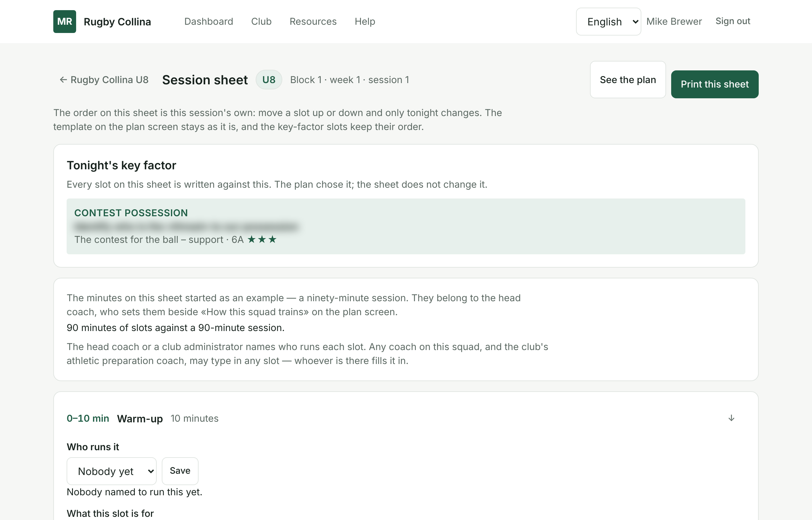Image resolution: width=812 pixels, height=520 pixels.
Task: Save the Who runs it selection
Action: (x=180, y=471)
